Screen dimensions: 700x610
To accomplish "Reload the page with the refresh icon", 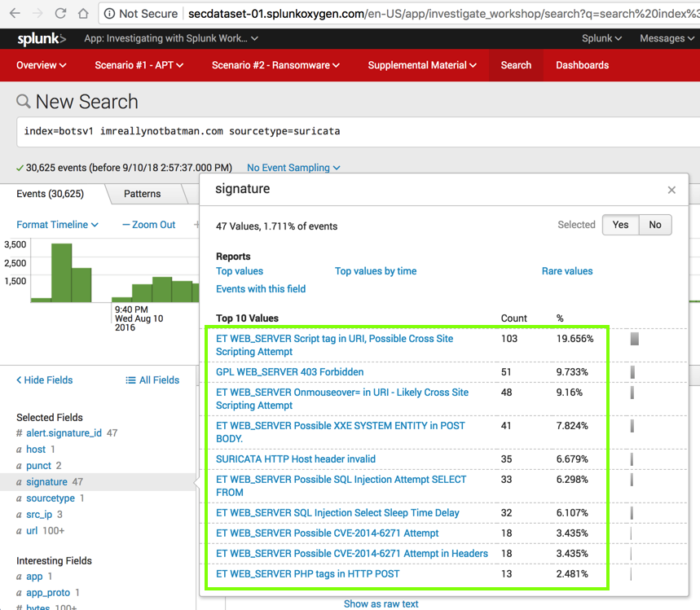I will (x=60, y=14).
